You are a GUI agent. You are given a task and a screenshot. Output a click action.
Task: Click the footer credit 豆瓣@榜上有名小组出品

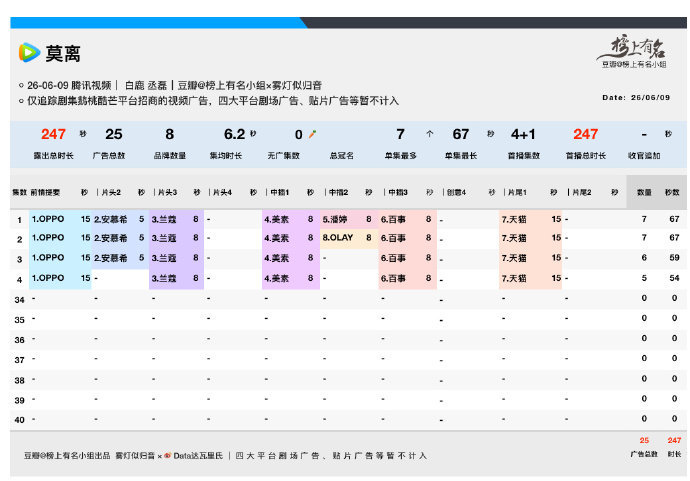[x=67, y=455]
